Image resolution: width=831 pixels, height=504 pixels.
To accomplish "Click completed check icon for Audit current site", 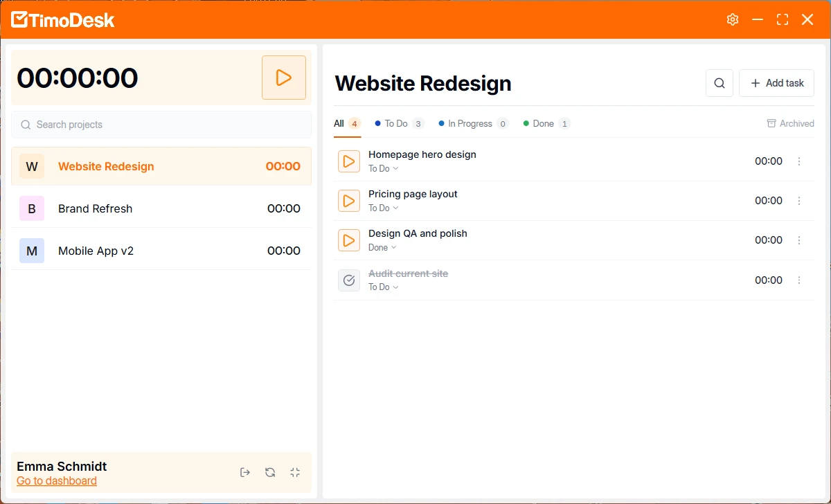I will 349,280.
